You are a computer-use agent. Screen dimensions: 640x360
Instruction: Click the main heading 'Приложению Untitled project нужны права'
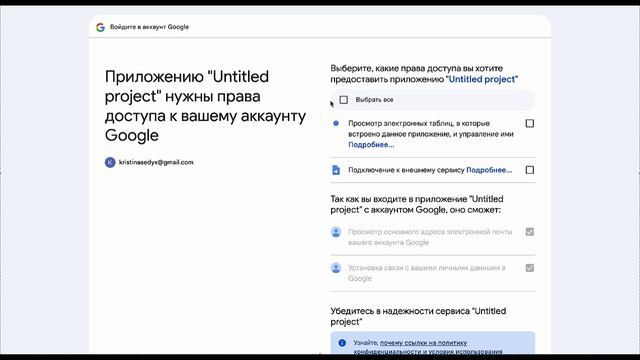tap(205, 106)
